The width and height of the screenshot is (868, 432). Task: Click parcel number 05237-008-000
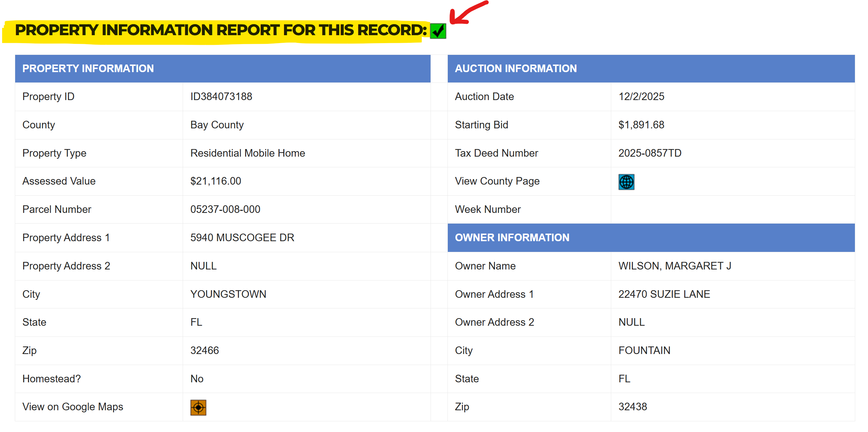click(225, 209)
